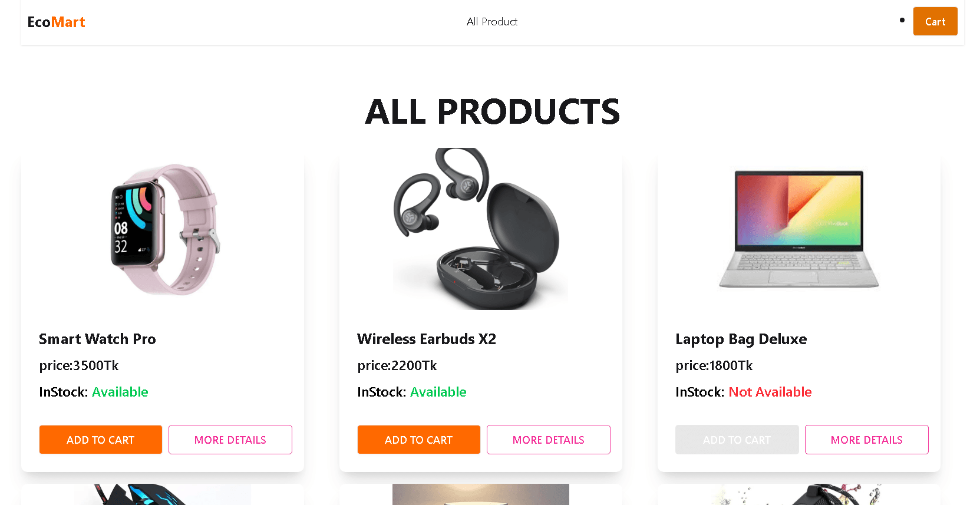View more details for Smart Watch Pro

tap(230, 440)
